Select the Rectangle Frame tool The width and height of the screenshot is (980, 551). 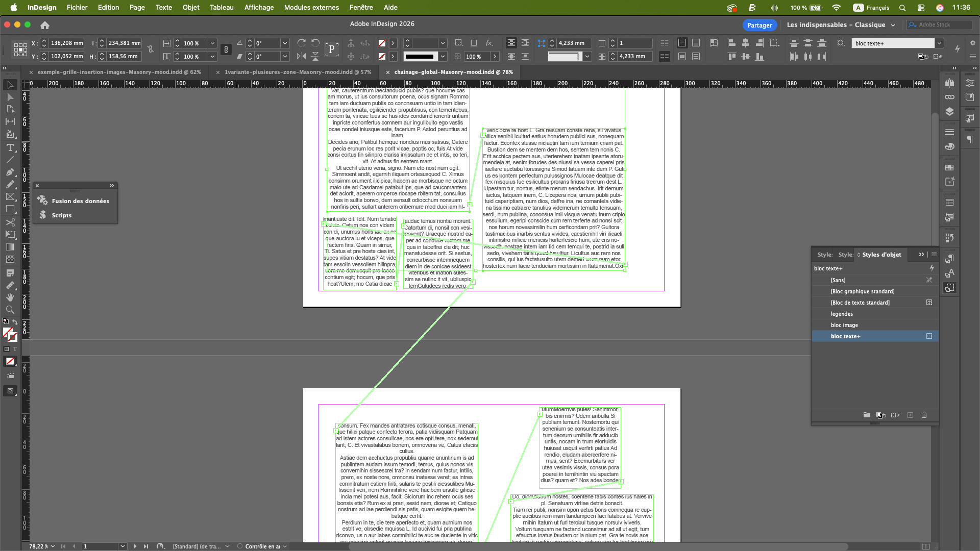pos(10,196)
